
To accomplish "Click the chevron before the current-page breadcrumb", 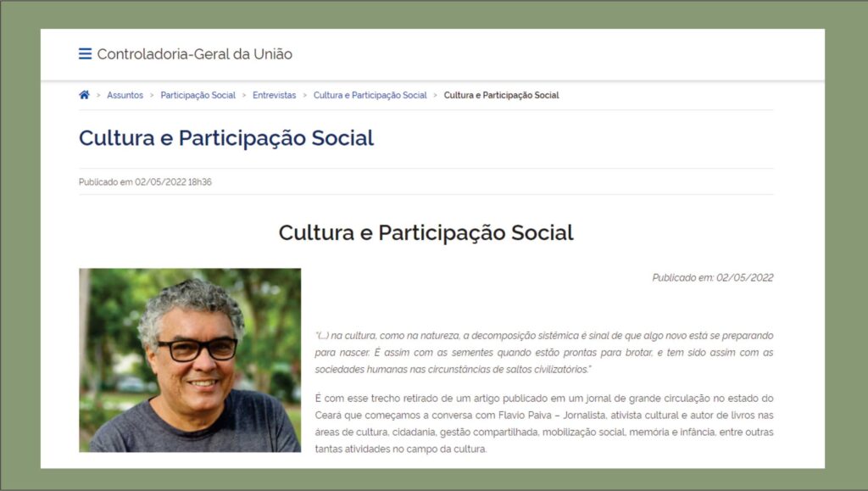I will [436, 95].
